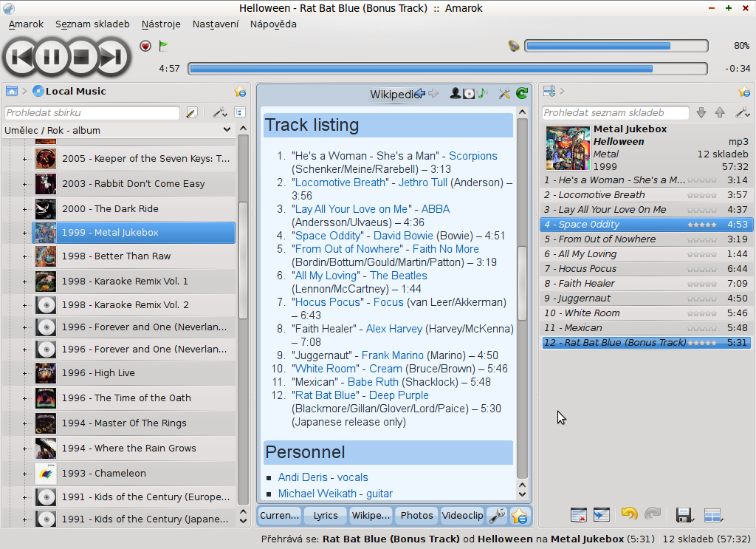Show the album Wikipedia page

[x=469, y=94]
